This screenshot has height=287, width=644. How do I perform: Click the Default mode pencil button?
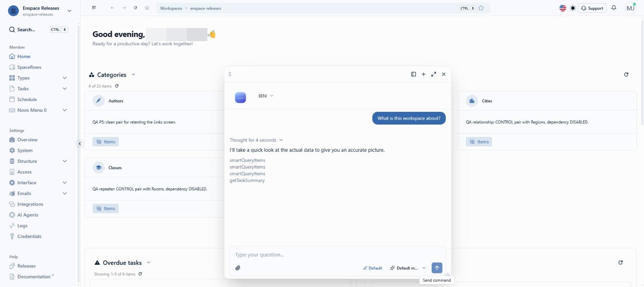click(373, 268)
